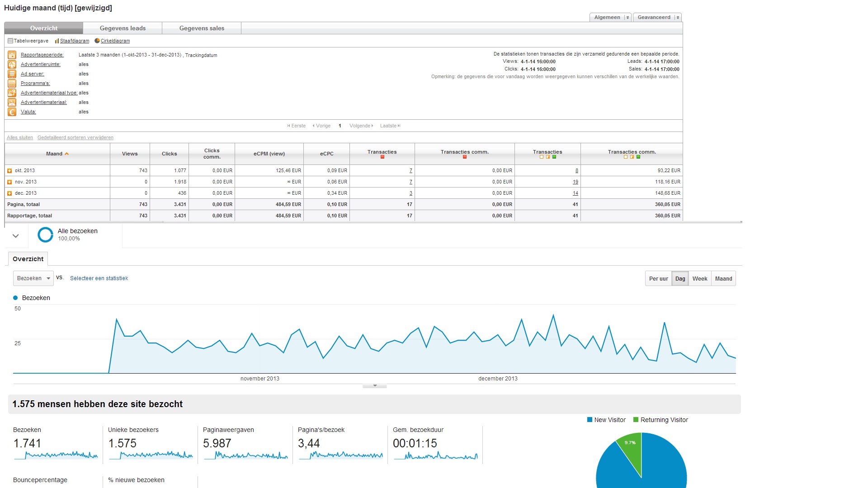Switch to Gegevens leads tab
This screenshot has width=868, height=488.
click(123, 28)
